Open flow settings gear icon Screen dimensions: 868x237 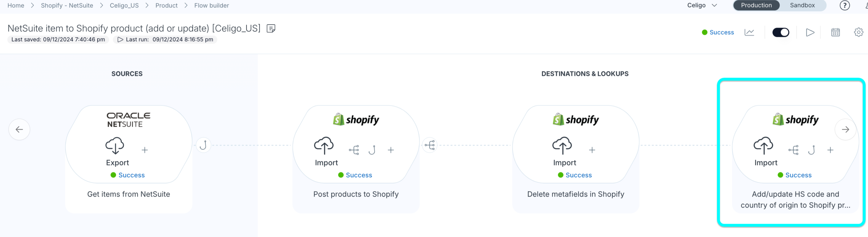(x=858, y=32)
